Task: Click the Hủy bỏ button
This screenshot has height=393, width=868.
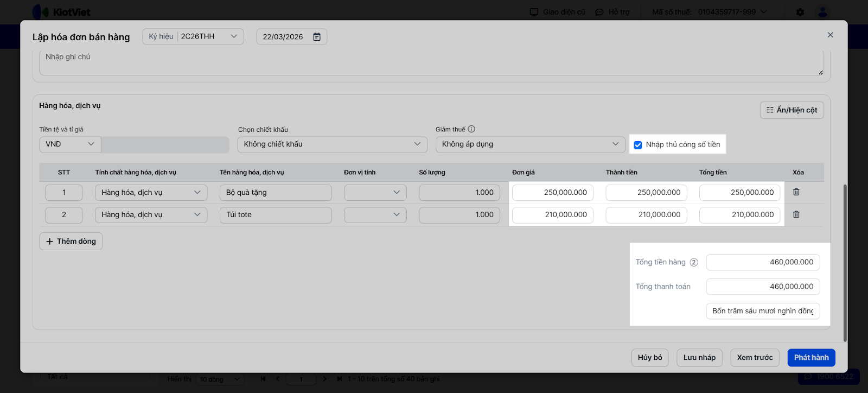Action: [x=650, y=358]
